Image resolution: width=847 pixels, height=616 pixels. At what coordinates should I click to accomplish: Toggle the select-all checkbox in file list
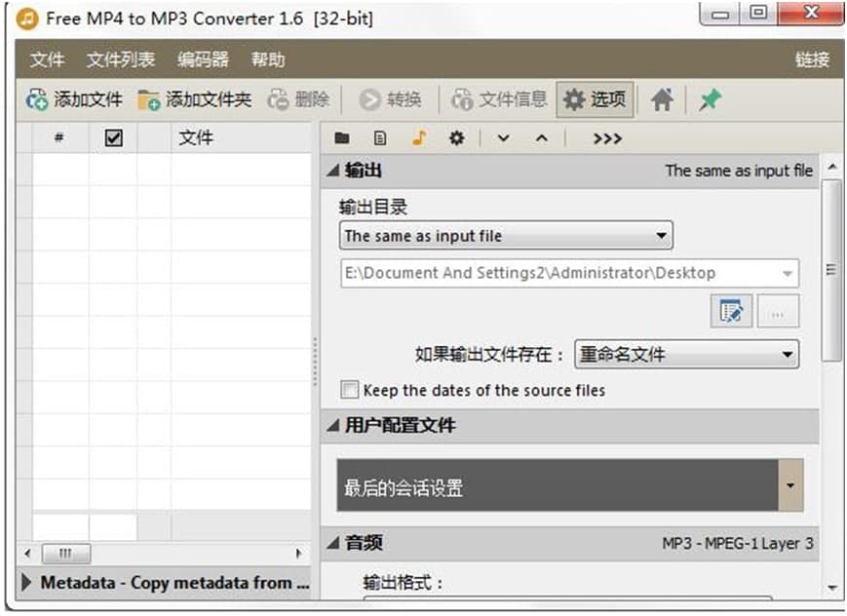113,137
